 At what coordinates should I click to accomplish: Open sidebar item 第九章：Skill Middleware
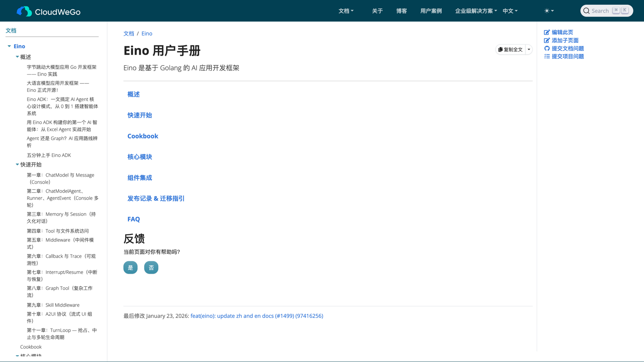click(53, 305)
